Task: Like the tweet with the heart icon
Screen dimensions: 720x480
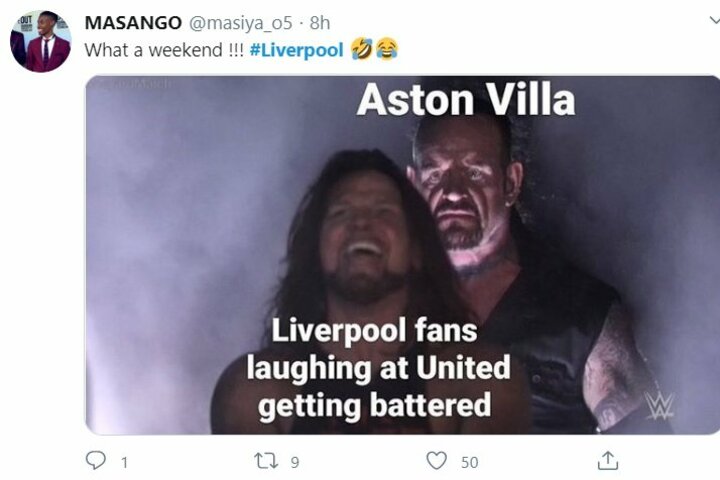Action: pyautogui.click(x=436, y=460)
